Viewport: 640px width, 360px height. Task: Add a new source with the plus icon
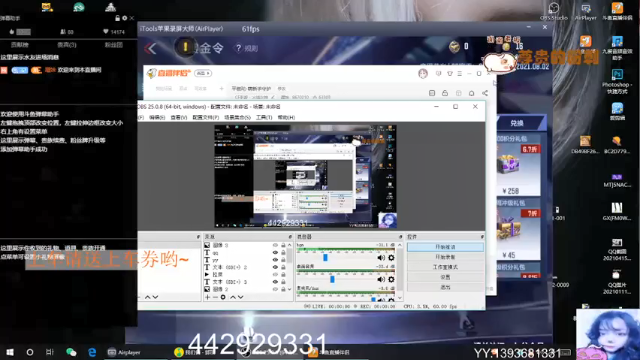pyautogui.click(x=208, y=297)
